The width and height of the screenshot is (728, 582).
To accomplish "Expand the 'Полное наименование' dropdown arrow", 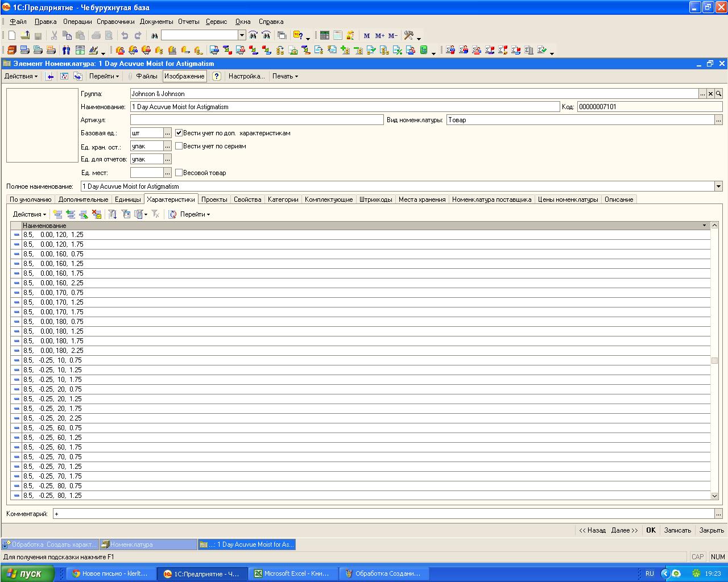I will pos(718,186).
